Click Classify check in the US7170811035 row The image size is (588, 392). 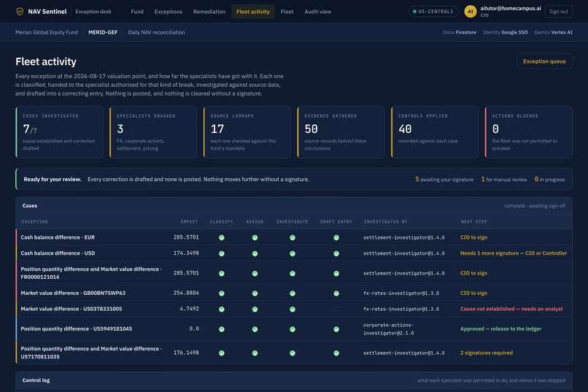(x=222, y=353)
